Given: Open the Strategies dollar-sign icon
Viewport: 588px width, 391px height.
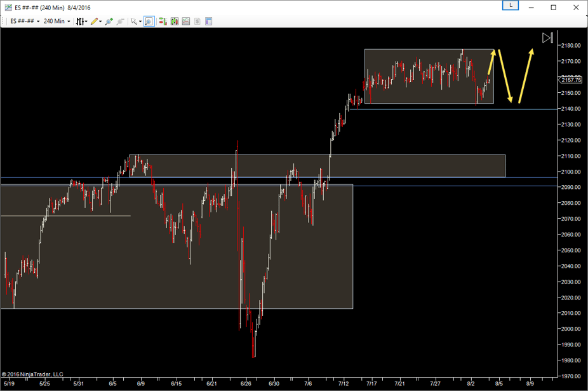Looking at the screenshot, I should [x=197, y=21].
